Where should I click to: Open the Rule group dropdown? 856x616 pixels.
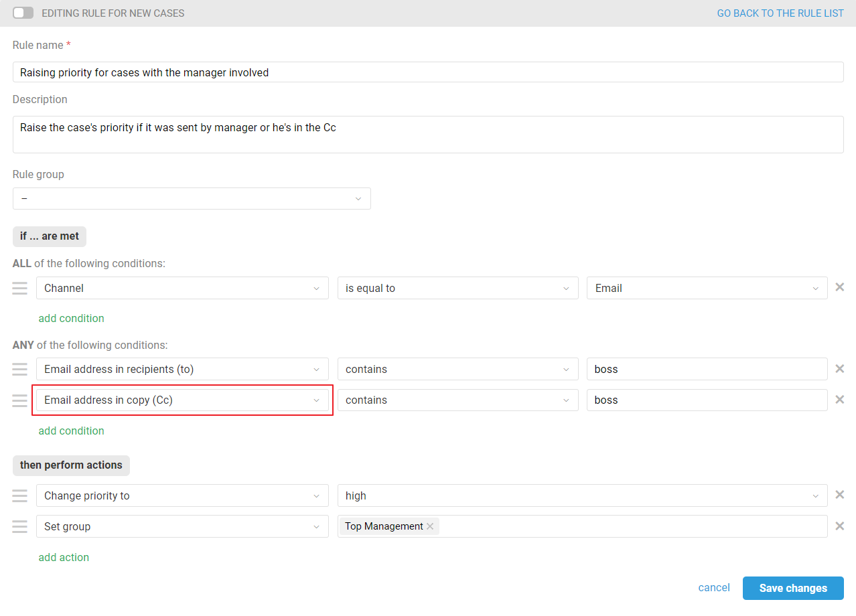[x=192, y=199]
